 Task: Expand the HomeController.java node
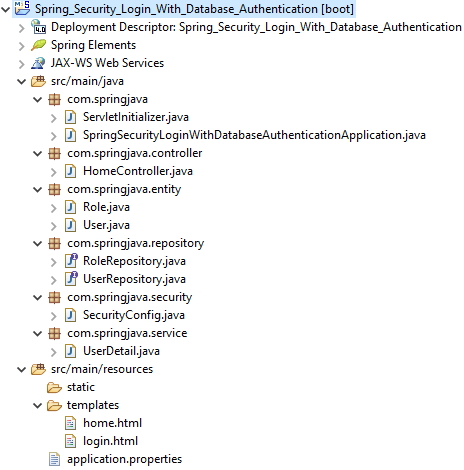pos(54,172)
